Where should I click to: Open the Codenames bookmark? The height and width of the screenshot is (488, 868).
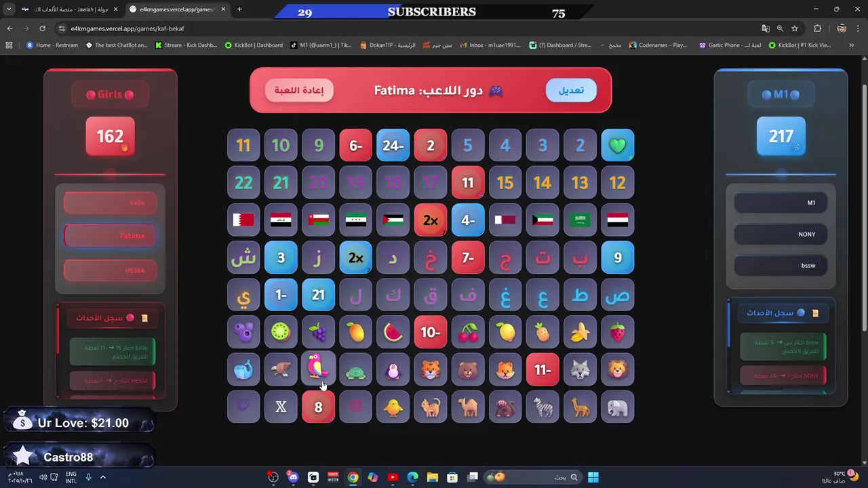(x=658, y=45)
